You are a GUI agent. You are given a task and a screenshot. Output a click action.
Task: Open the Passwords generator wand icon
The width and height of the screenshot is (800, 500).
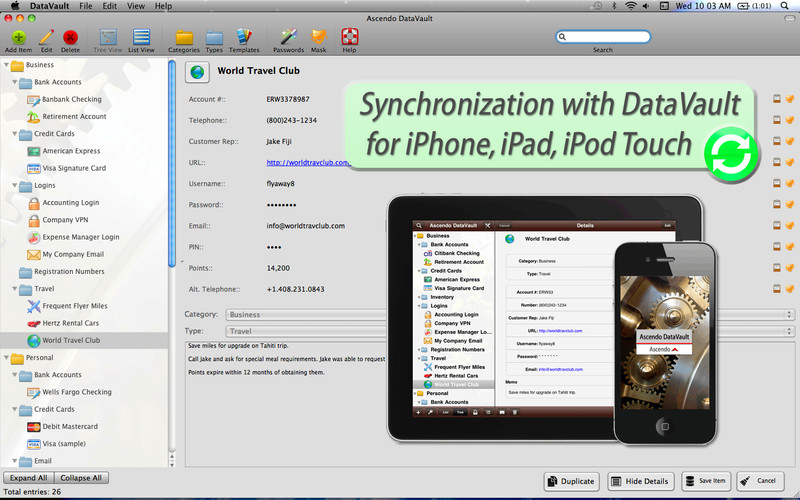click(x=288, y=37)
